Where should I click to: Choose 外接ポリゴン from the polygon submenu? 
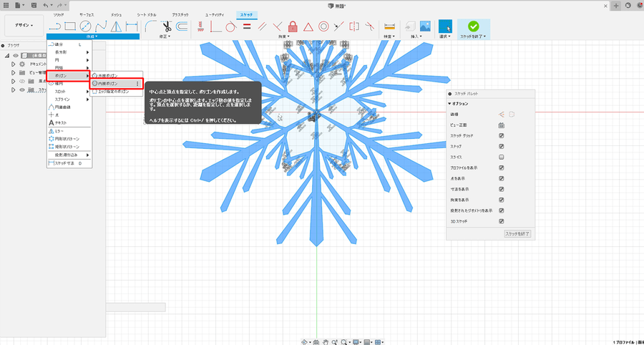point(116,76)
